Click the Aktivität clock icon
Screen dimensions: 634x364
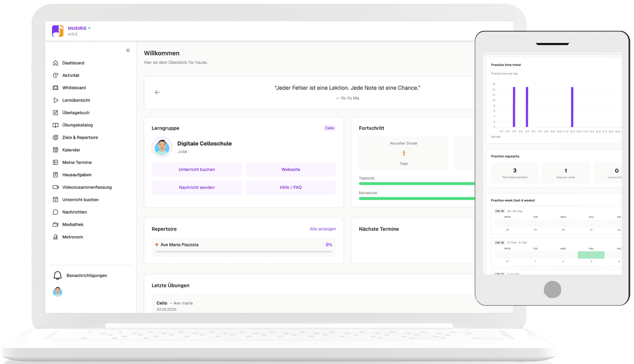pyautogui.click(x=55, y=75)
